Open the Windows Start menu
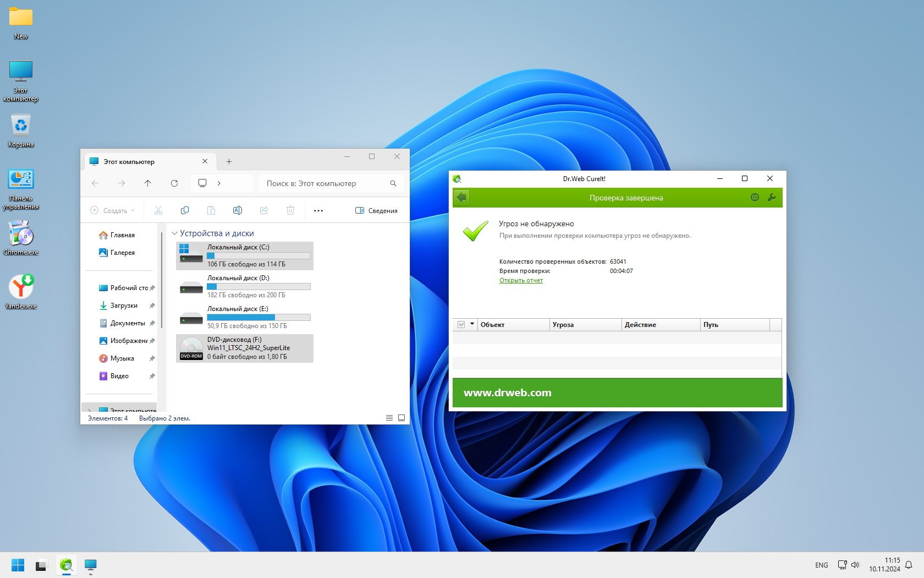The height and width of the screenshot is (578, 924). [18, 565]
